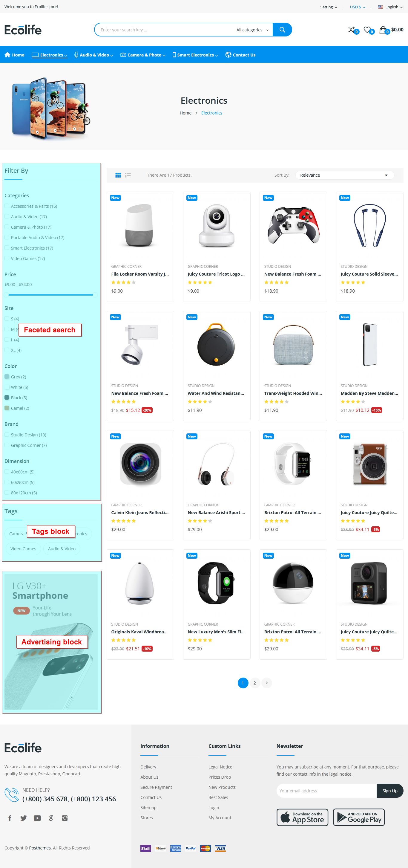Switch to list view layout
The width and height of the screenshot is (408, 868).
pyautogui.click(x=128, y=175)
